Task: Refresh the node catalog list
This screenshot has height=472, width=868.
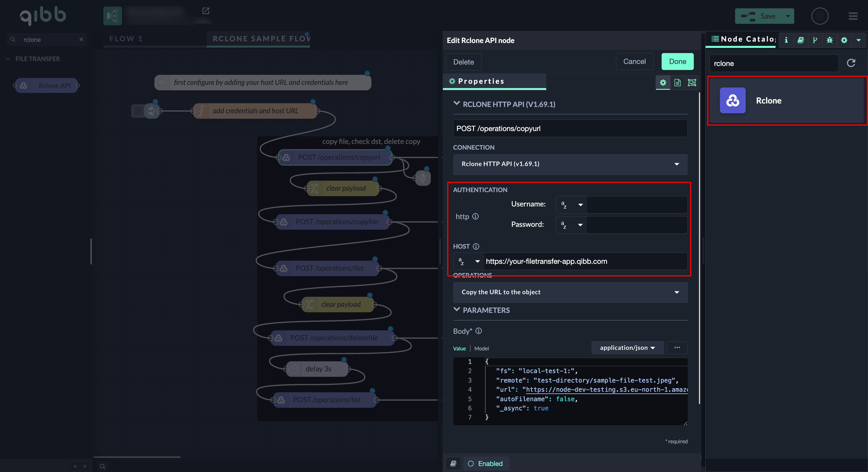Action: click(x=851, y=63)
